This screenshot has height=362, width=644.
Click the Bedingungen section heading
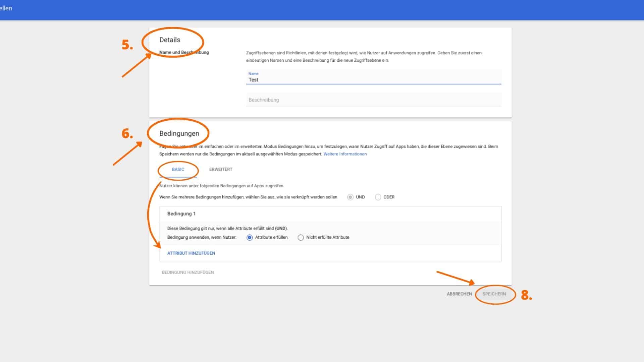[179, 133]
